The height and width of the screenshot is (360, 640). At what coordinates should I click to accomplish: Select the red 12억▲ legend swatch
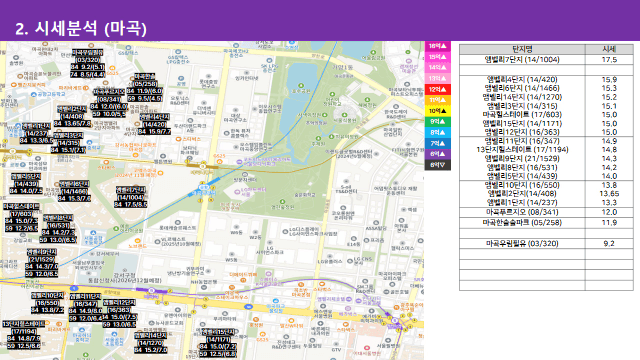pos(438,89)
